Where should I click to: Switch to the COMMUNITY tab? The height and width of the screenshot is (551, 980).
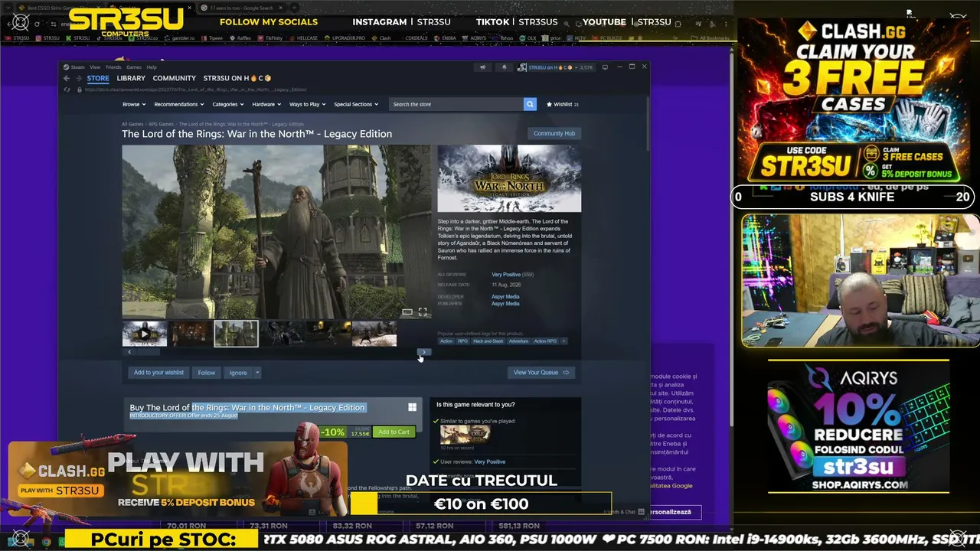tap(175, 78)
